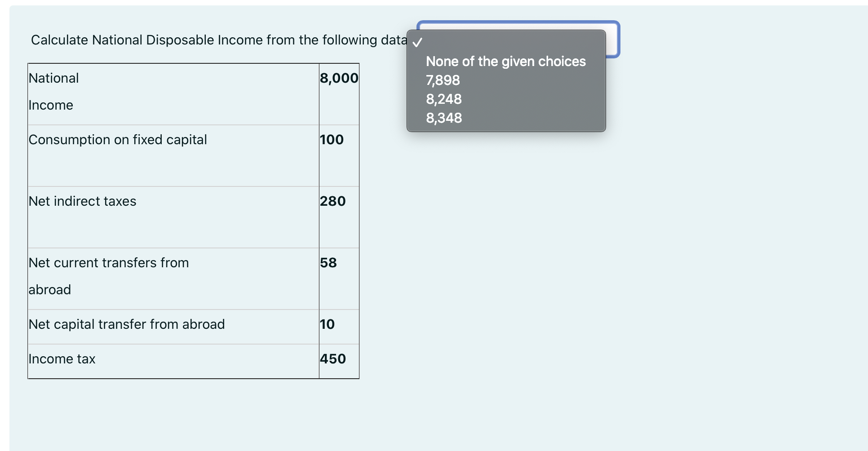This screenshot has width=868, height=451.
Task: Choose the answer 7,898 from the dropdown
Action: tap(443, 80)
